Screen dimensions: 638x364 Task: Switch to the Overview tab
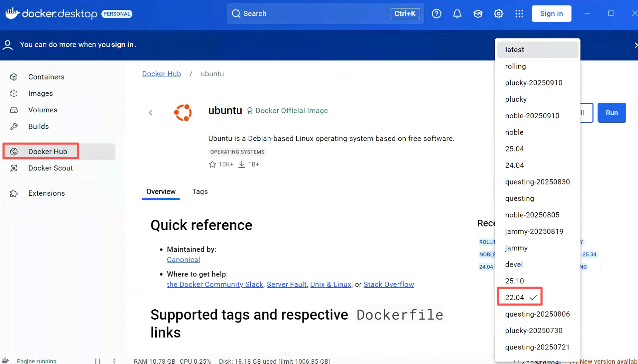tap(161, 192)
